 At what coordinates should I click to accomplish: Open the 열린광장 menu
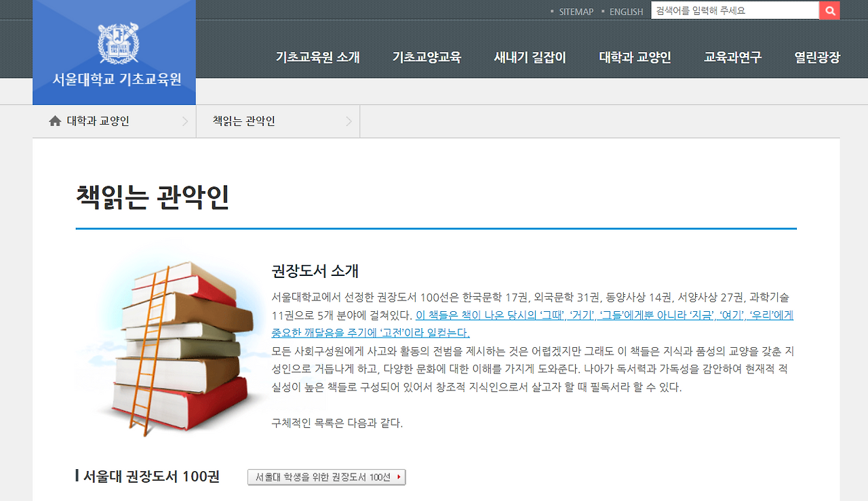[818, 58]
